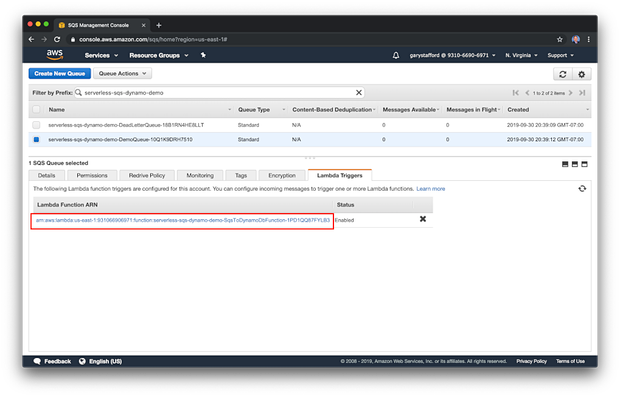Screen dimensions: 620x397
Task: Open the Redrive Policy tab
Action: click(x=147, y=176)
